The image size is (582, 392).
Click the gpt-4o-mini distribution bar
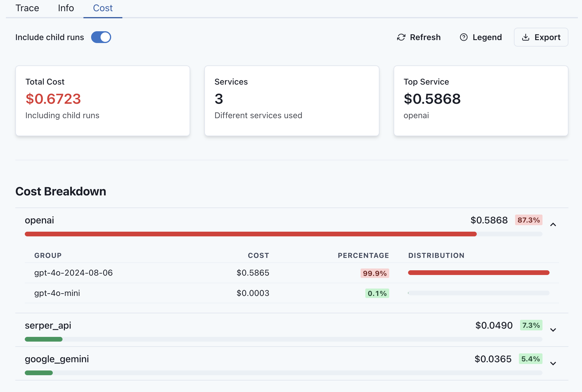pos(479,293)
